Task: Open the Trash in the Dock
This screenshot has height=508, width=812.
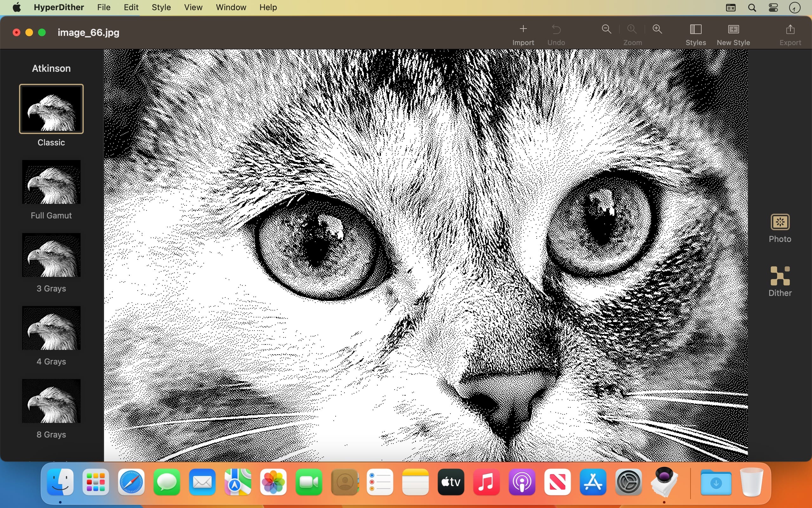Action: click(x=752, y=482)
